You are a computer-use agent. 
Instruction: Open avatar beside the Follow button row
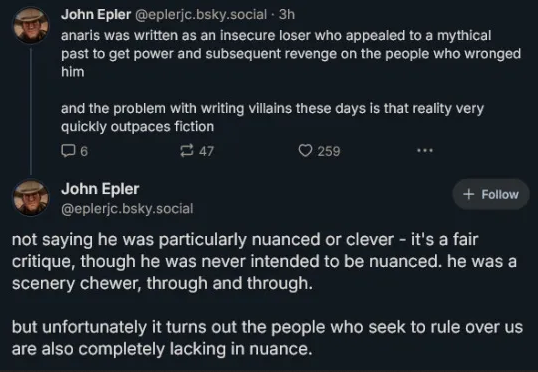click(31, 198)
